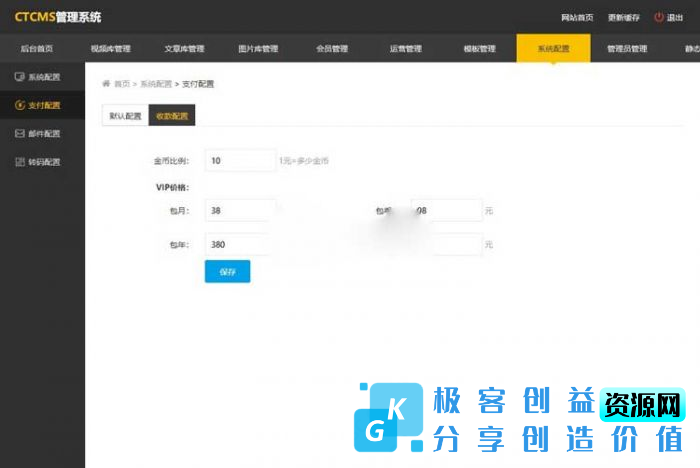
Task: Select the 收款配置 tab
Action: (171, 116)
